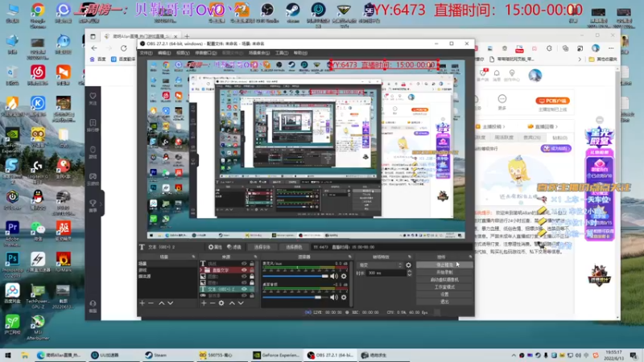Viewport: 644px width, 362px height.
Task: Remove the selected source with minus icon
Action: [x=213, y=303]
